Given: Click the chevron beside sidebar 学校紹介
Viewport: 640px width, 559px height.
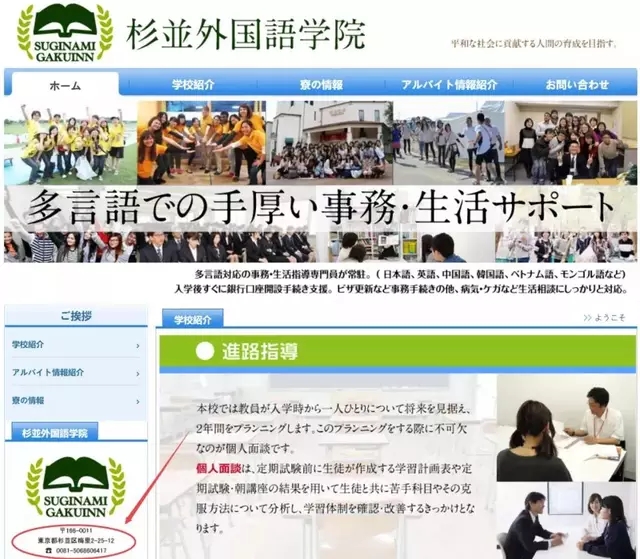Looking at the screenshot, I should click(x=138, y=346).
